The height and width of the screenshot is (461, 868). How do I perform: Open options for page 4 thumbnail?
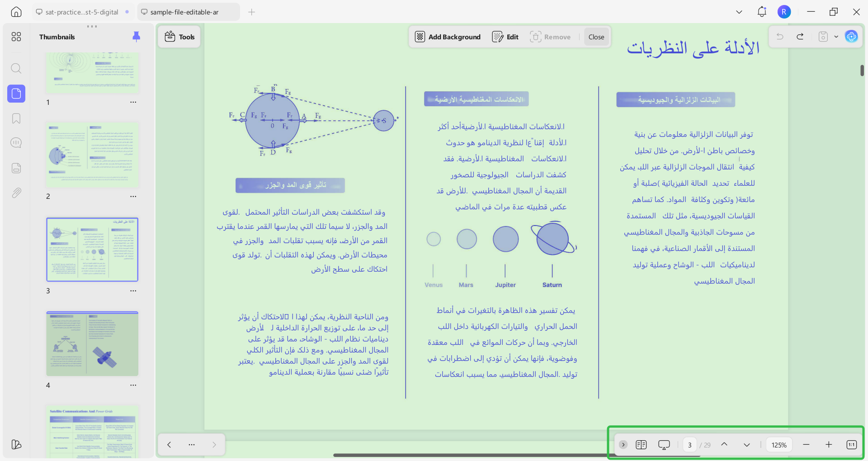pos(133,386)
